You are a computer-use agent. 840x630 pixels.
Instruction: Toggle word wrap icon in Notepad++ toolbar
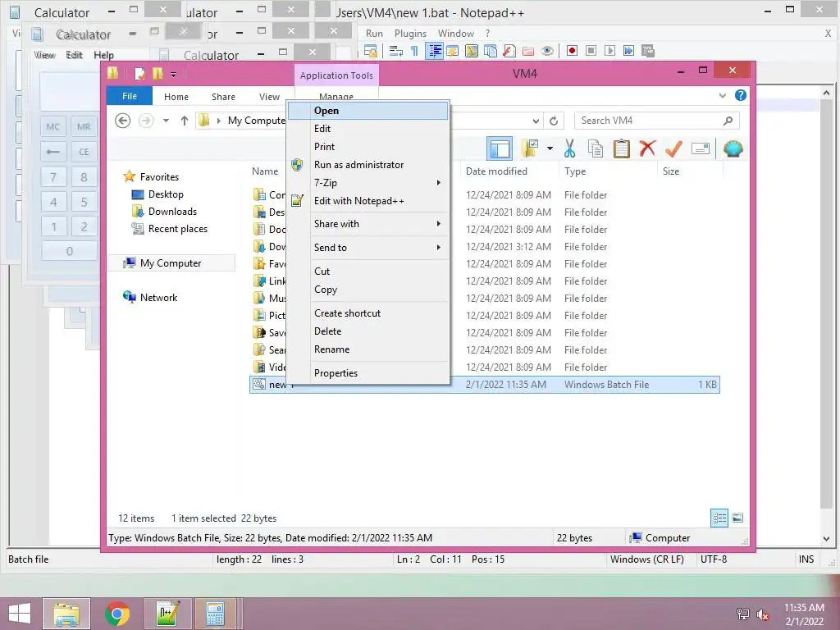pyautogui.click(x=396, y=51)
